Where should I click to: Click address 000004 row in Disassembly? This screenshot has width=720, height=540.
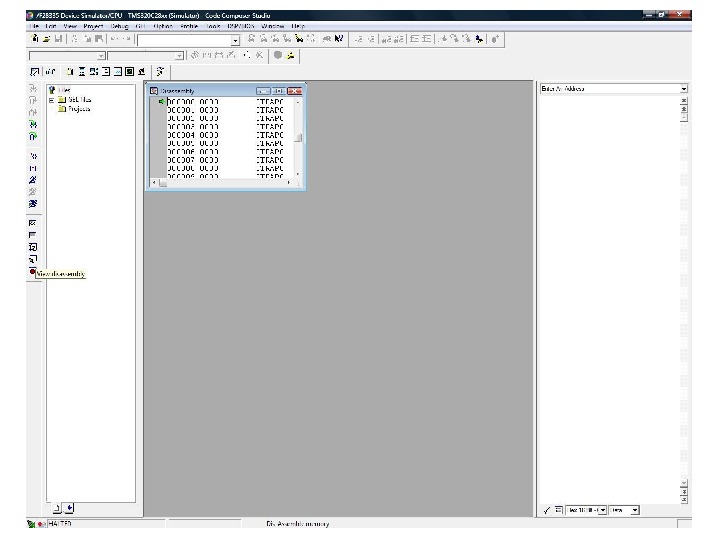[225, 135]
